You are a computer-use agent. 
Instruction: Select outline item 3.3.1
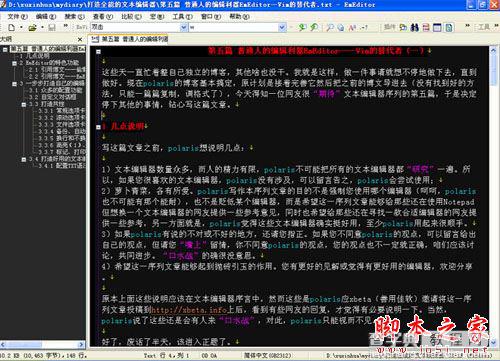click(x=62, y=111)
